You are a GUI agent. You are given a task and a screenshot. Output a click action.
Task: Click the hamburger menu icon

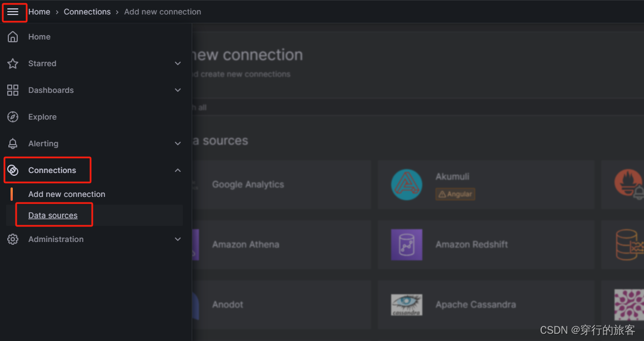click(13, 12)
